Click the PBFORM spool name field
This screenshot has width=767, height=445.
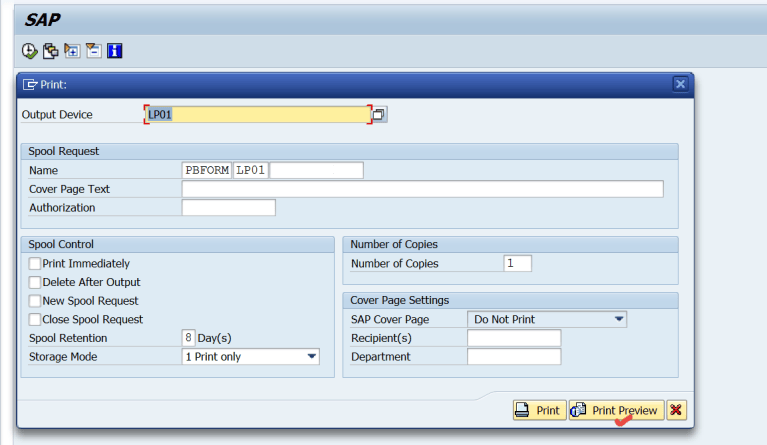click(207, 170)
